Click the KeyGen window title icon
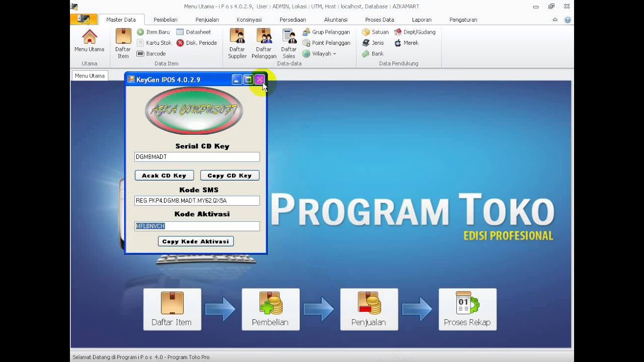Image resolution: width=644 pixels, height=362 pixels. (131, 79)
